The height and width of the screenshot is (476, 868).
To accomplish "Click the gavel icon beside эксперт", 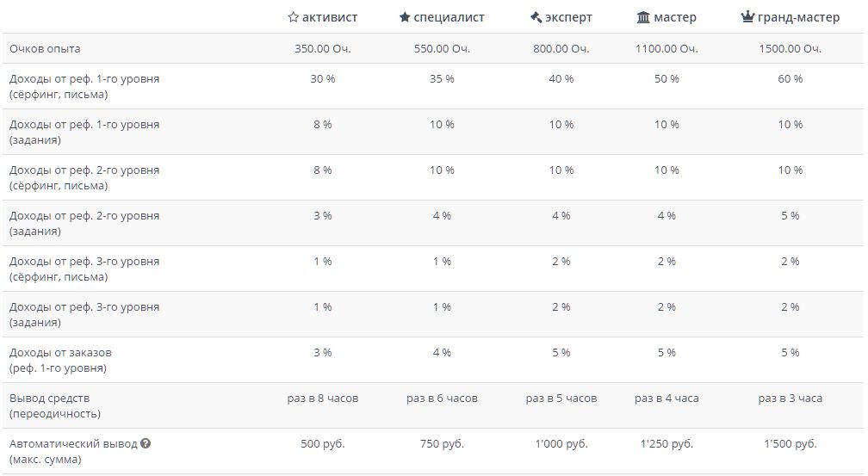I will [x=536, y=17].
